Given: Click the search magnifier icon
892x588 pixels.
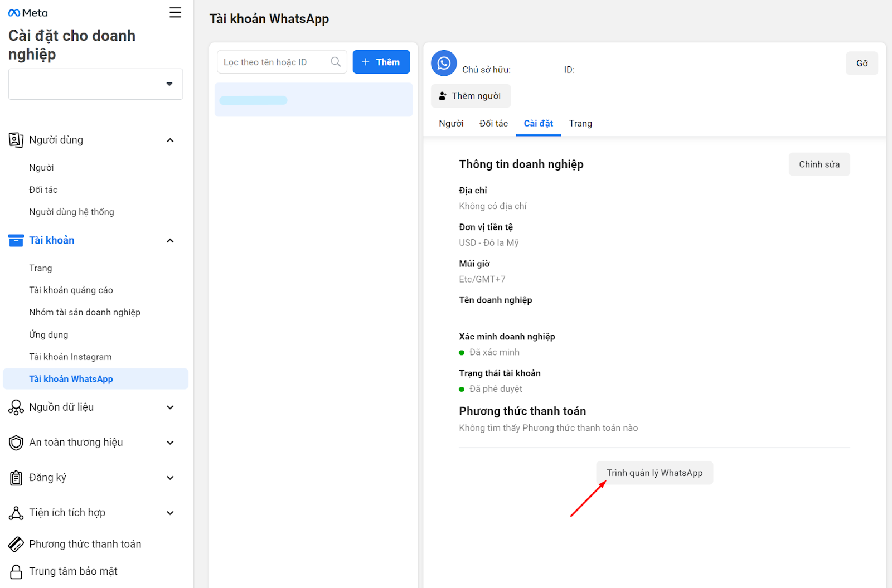Looking at the screenshot, I should tap(336, 62).
